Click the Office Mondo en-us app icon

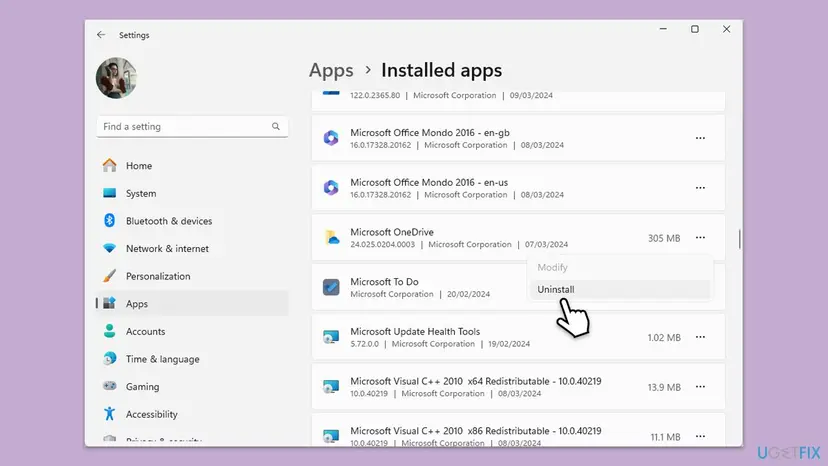331,188
